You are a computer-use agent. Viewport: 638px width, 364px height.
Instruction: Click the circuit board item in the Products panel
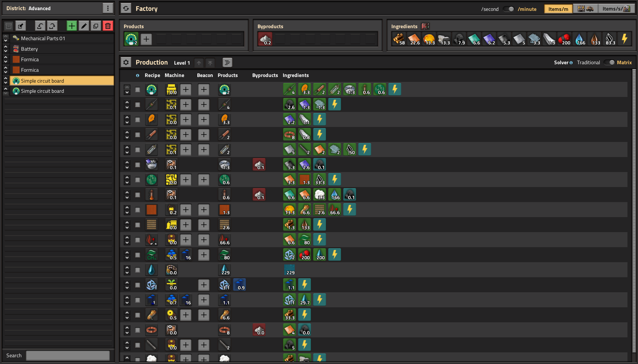click(x=131, y=39)
